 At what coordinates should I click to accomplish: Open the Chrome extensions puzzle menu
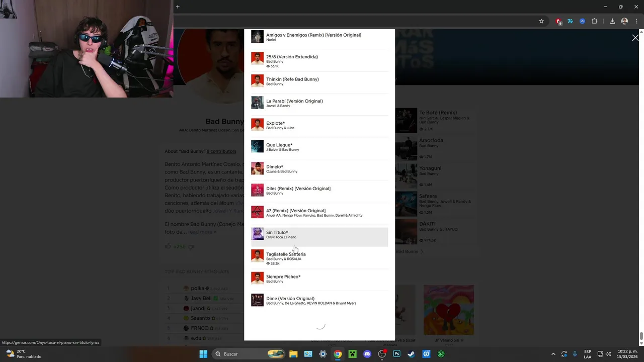595,21
